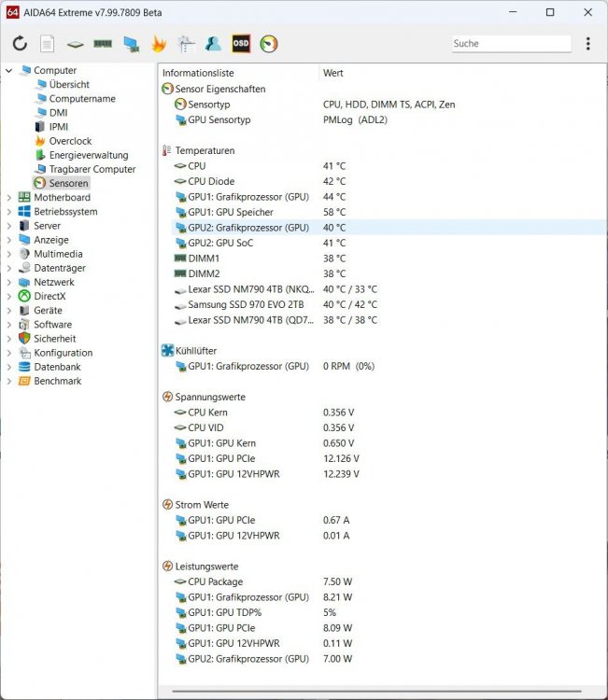608x700 pixels.
Task: Click the Sicherheit shield icon
Action: click(24, 339)
